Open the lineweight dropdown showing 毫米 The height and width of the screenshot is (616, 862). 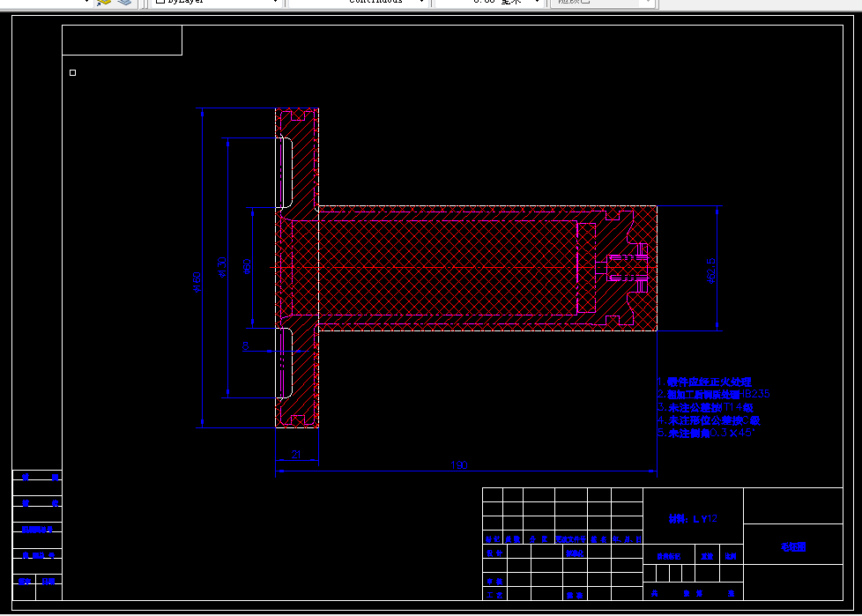pyautogui.click(x=488, y=2)
